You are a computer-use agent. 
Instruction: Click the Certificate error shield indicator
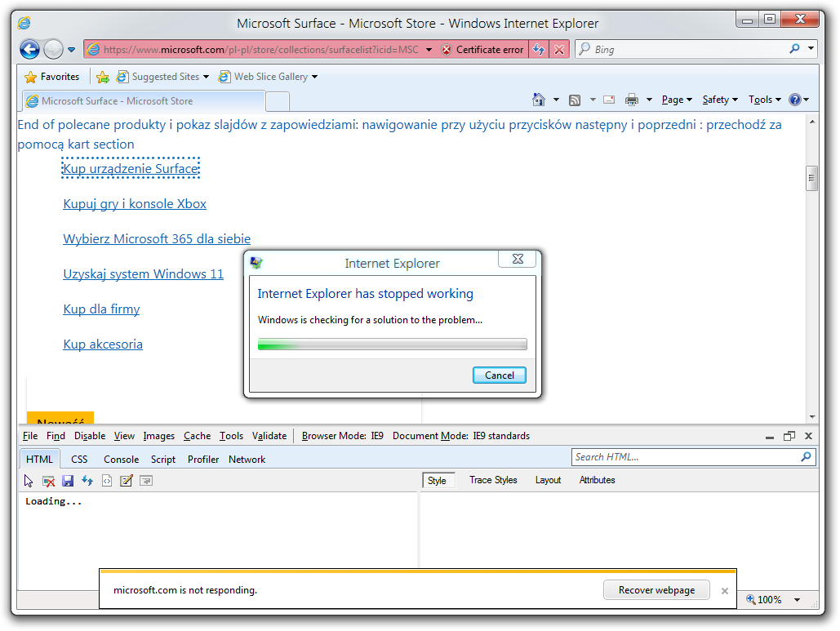pyautogui.click(x=482, y=50)
